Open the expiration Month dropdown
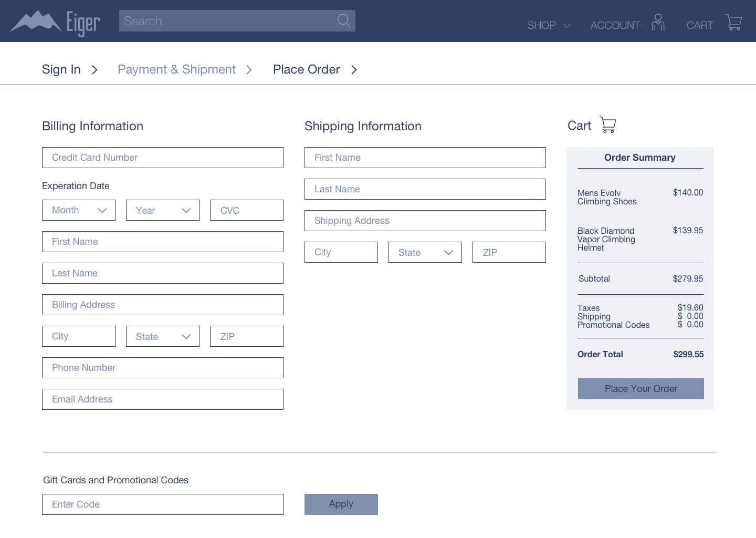Viewport: 756px width, 538px height. (79, 210)
